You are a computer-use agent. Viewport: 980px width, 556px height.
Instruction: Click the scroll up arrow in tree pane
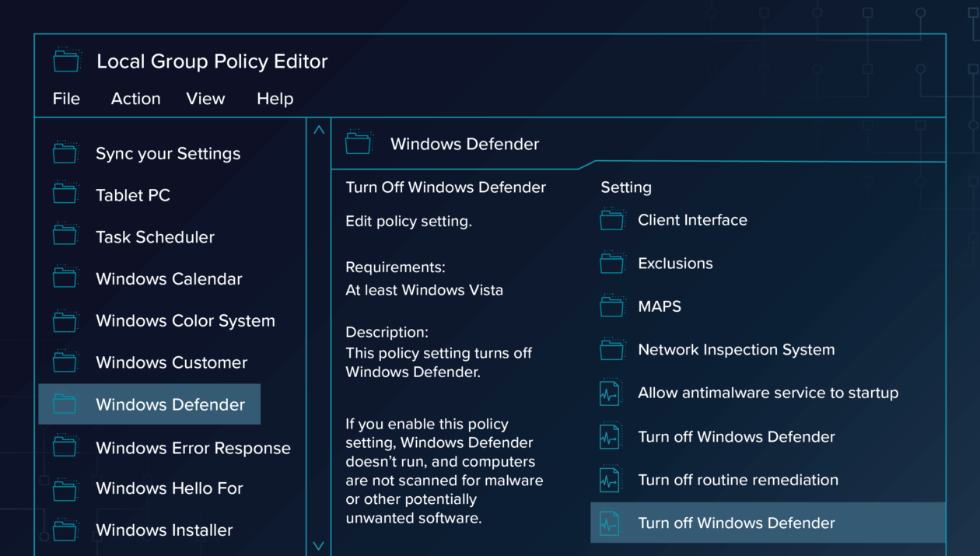(x=319, y=131)
